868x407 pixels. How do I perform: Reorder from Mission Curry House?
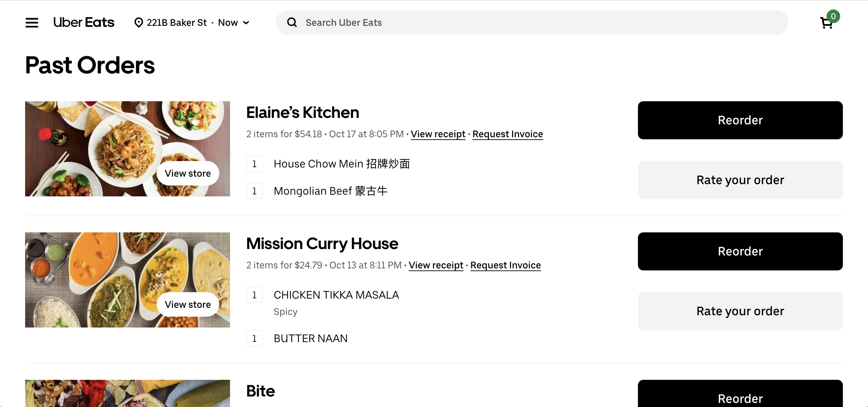click(x=740, y=251)
